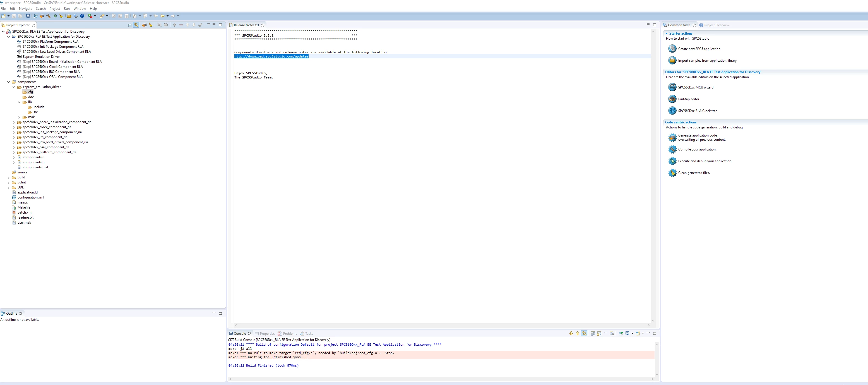Click the yellow folder import icon in main toolbar
This screenshot has height=385, width=868.
[69, 16]
